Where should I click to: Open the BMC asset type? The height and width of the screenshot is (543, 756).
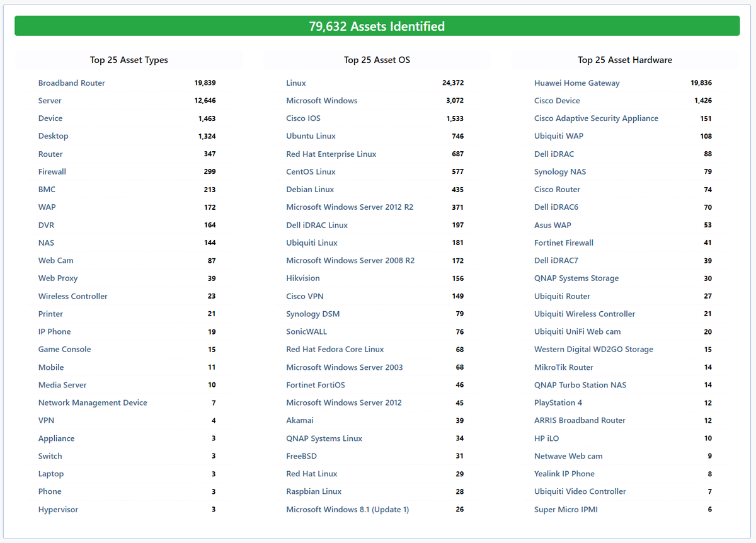tap(47, 190)
